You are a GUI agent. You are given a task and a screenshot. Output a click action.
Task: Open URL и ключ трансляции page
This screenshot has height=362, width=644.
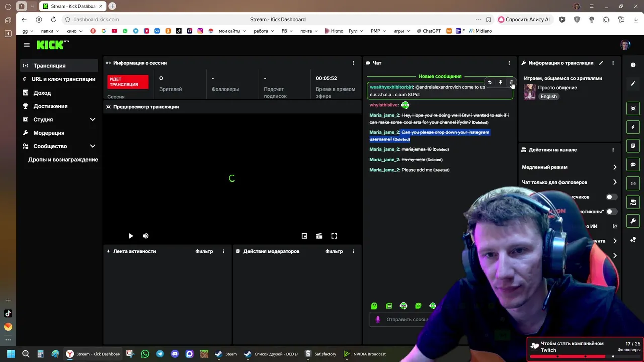click(59, 79)
